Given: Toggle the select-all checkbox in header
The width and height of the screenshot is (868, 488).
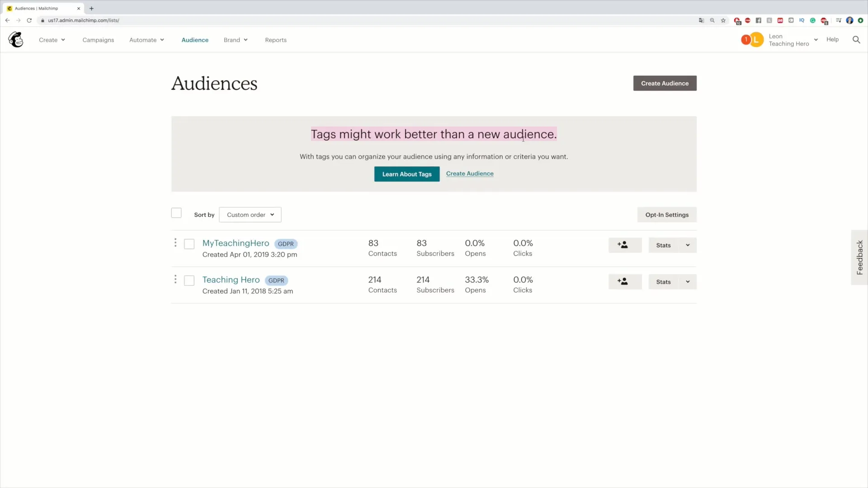Looking at the screenshot, I should point(176,213).
